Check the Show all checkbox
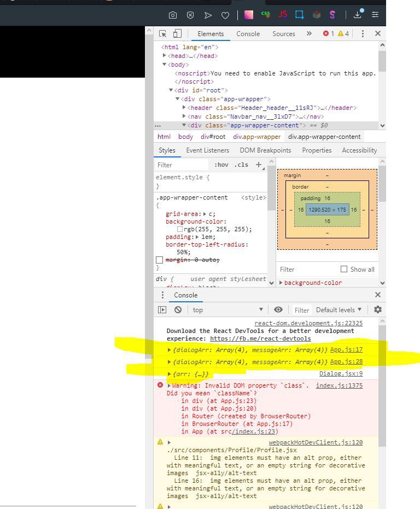 pyautogui.click(x=343, y=269)
